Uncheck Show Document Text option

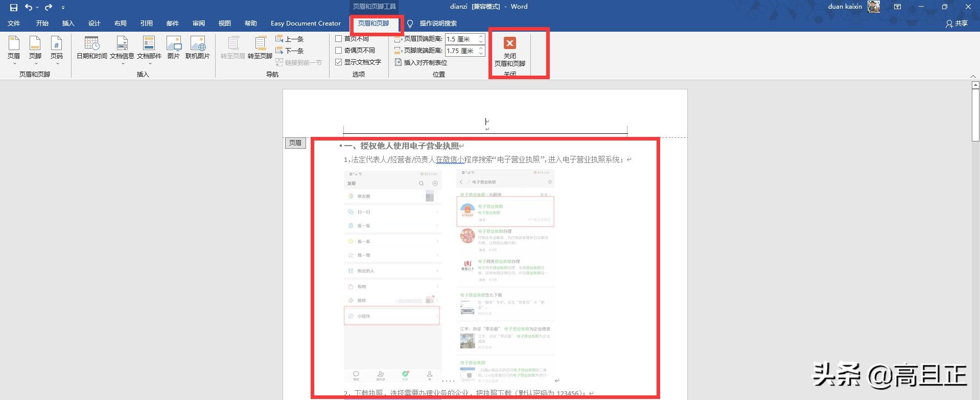tap(338, 62)
